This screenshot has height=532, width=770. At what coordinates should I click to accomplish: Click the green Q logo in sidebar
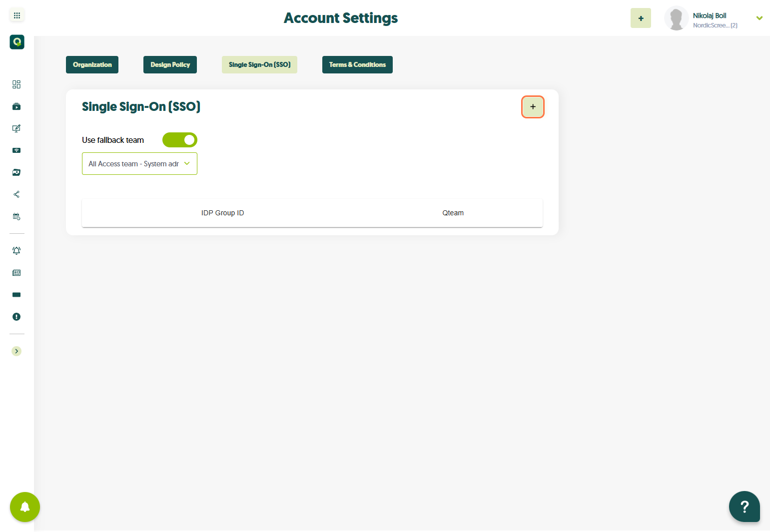(x=17, y=42)
